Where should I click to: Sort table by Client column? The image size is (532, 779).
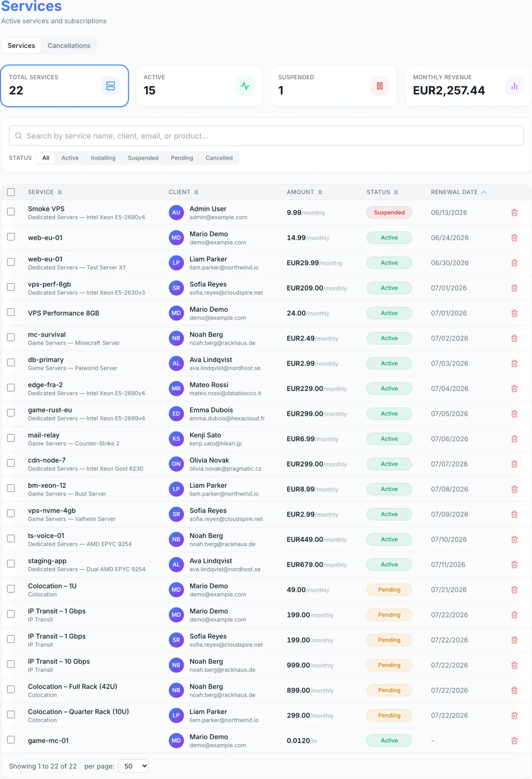(x=184, y=192)
